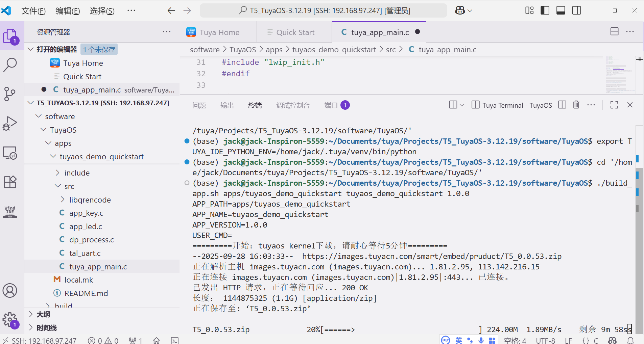
Task: Open the Run and Debug view icon
Action: point(10,123)
